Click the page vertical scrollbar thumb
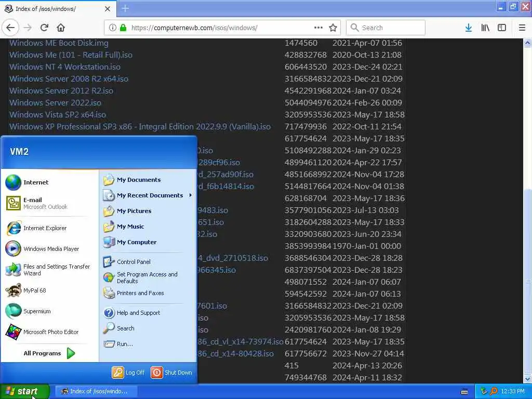 click(527, 282)
